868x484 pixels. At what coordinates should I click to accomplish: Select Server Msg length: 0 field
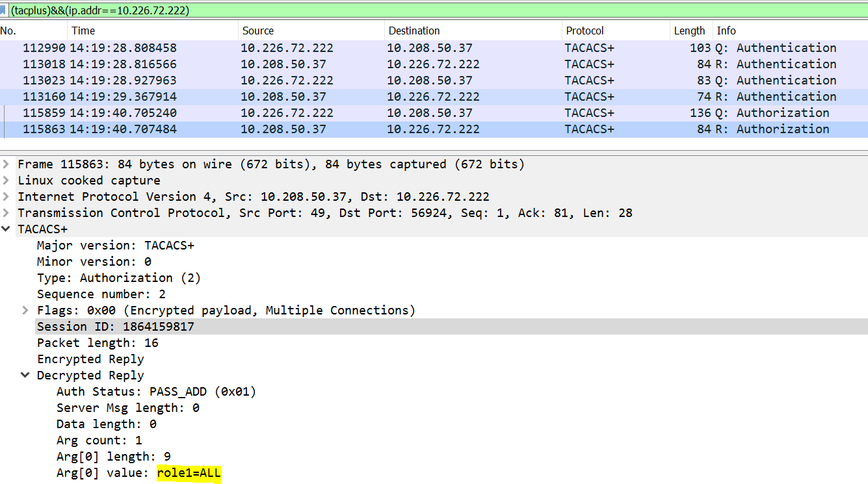coord(128,408)
